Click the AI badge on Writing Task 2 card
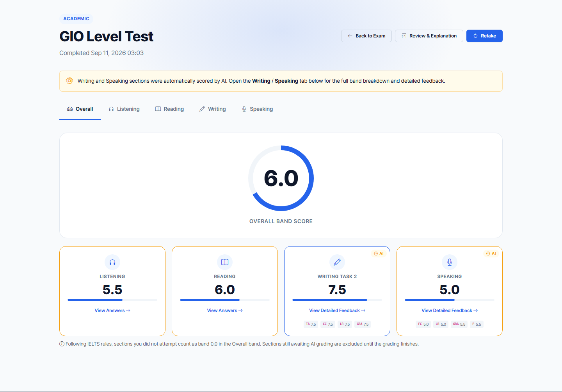562x392 pixels. click(x=379, y=254)
